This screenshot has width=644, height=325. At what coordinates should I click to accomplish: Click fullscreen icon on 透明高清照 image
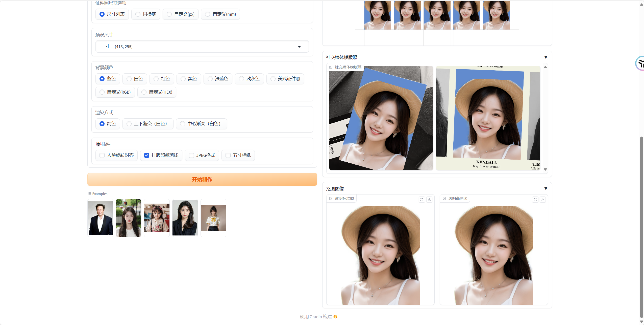point(535,200)
